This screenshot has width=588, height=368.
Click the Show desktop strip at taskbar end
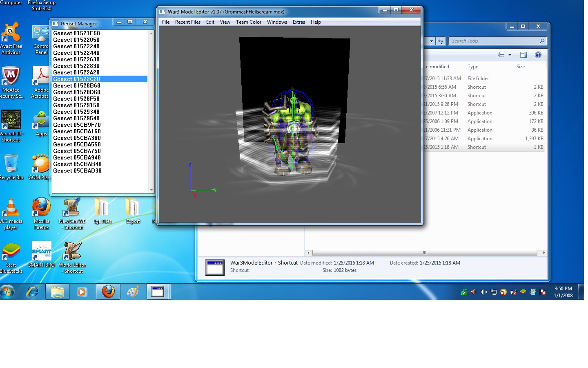pos(581,292)
